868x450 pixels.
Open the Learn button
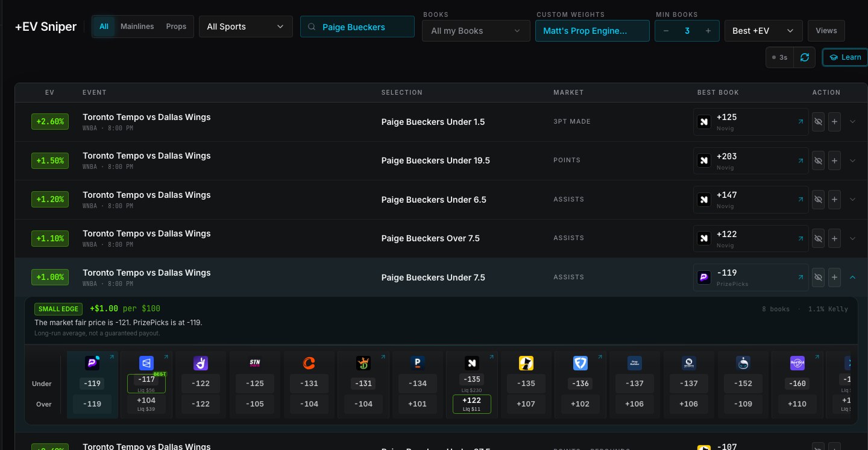[x=845, y=57]
